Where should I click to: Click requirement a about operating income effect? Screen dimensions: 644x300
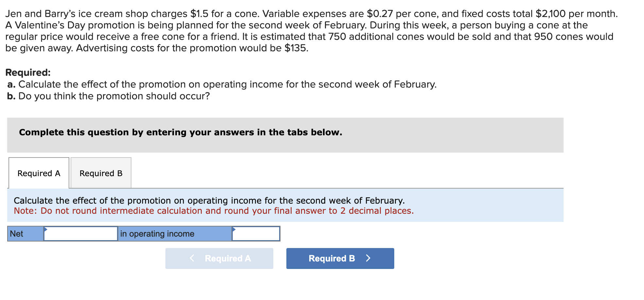[222, 84]
